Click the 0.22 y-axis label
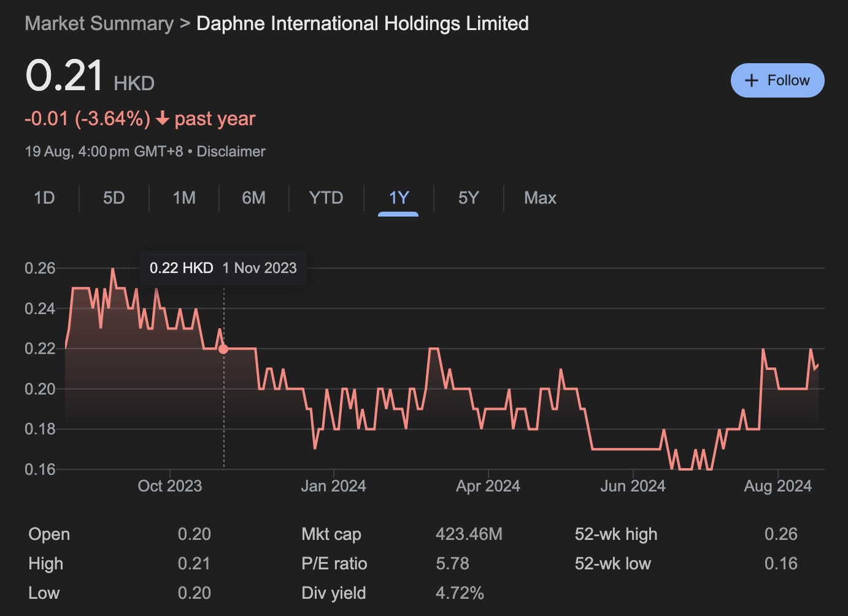Viewport: 848px width, 616px height. 40,348
